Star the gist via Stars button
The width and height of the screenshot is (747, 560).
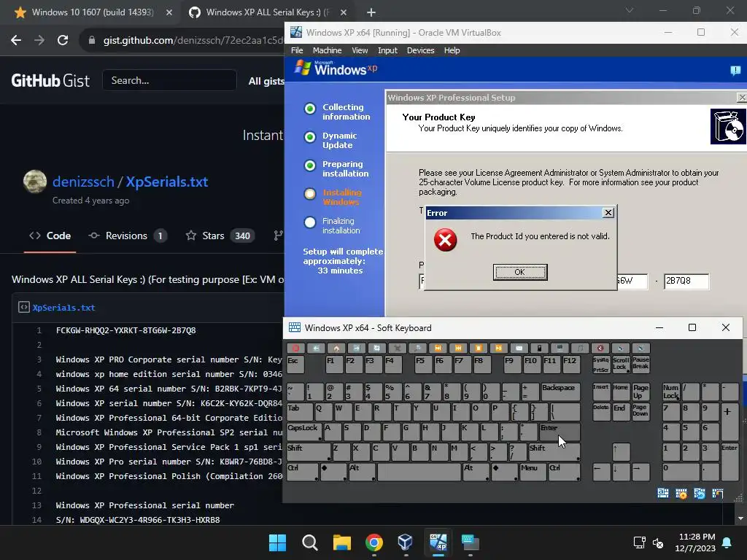click(x=220, y=236)
